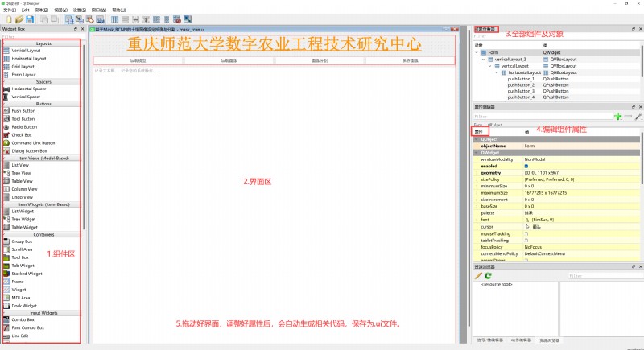Float the Object Inspector panel
Image resolution: width=644 pixels, height=350 pixels.
pos(634,29)
